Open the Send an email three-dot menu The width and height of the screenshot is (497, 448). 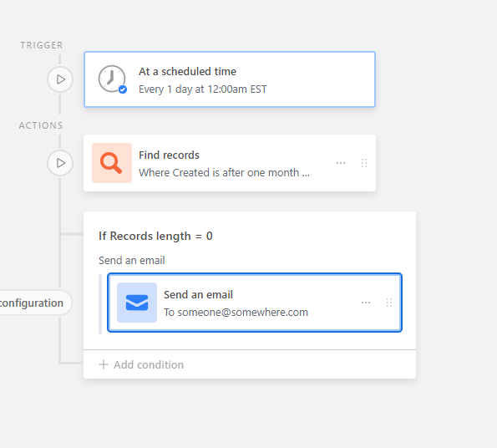pyautogui.click(x=366, y=303)
